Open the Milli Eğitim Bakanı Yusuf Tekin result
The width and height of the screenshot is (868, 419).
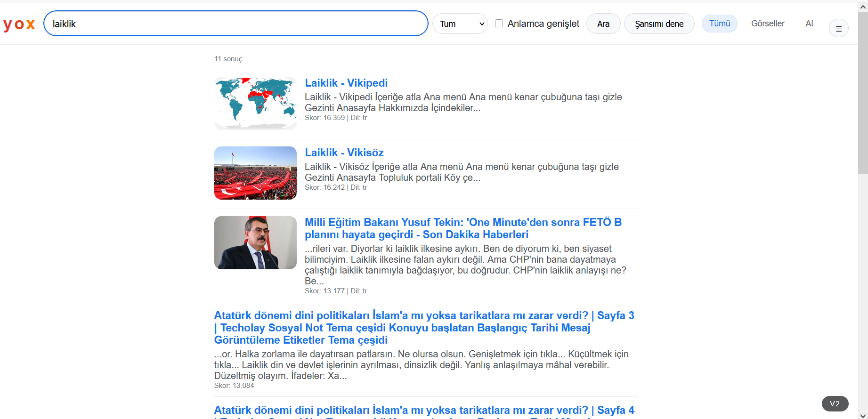click(463, 228)
